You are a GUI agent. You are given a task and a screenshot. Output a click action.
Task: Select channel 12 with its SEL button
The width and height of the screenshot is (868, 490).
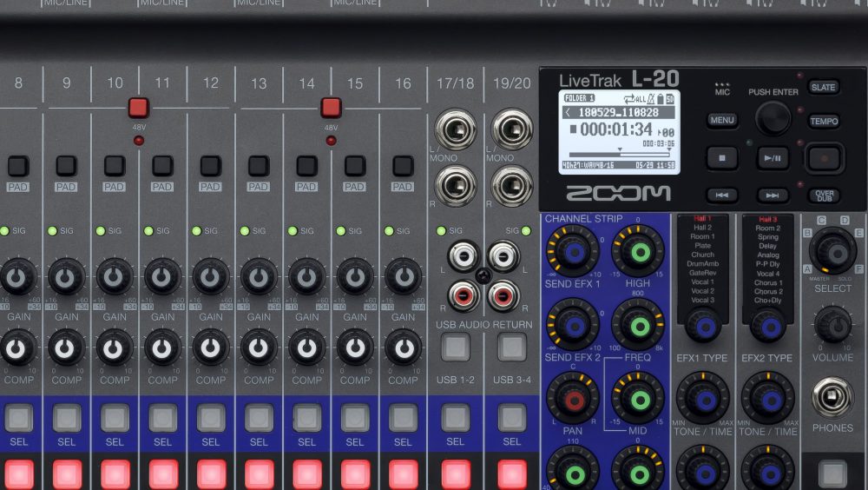click(x=210, y=418)
